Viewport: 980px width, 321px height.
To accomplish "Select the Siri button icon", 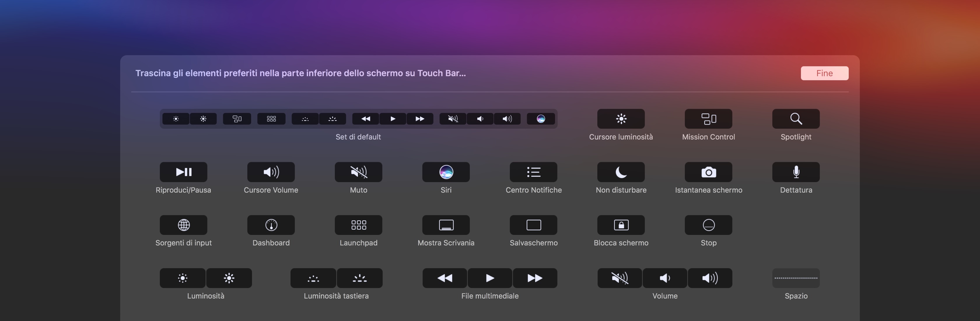I will (446, 172).
